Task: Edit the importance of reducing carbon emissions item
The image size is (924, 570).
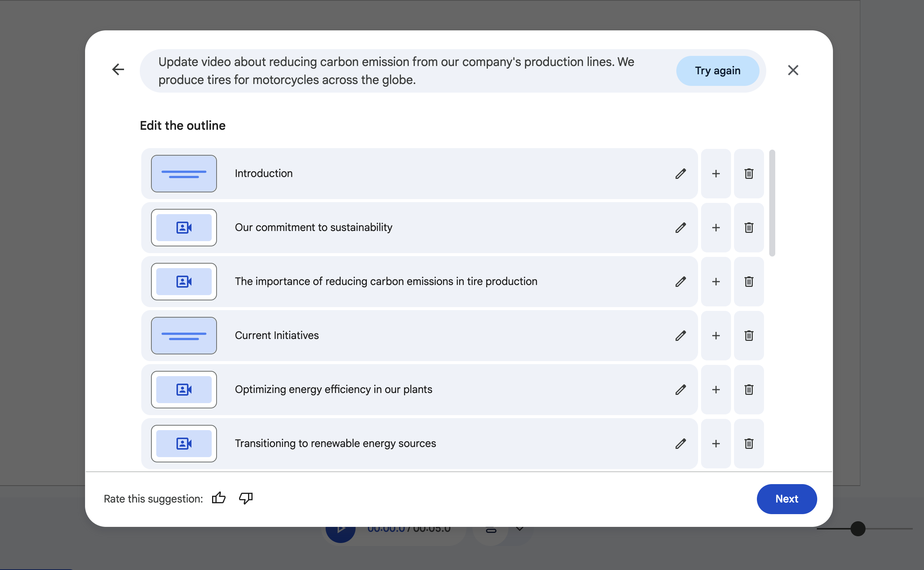Action: [680, 282]
